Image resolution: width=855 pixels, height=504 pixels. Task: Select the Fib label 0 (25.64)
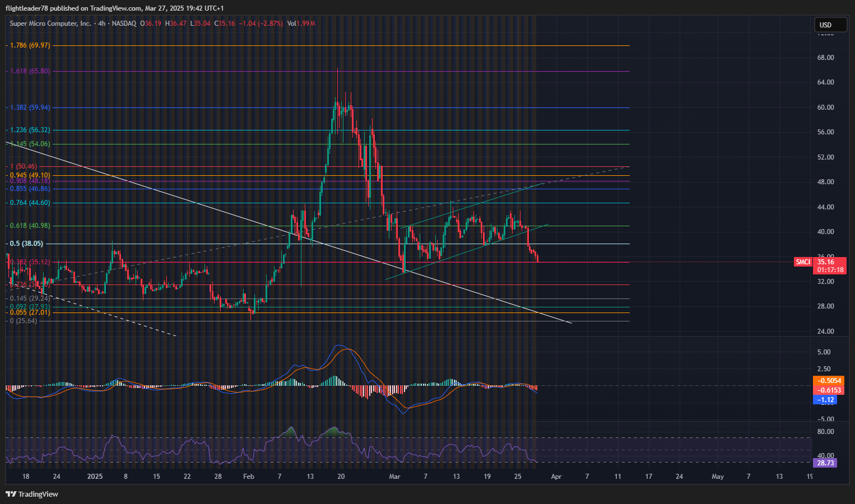coord(24,321)
